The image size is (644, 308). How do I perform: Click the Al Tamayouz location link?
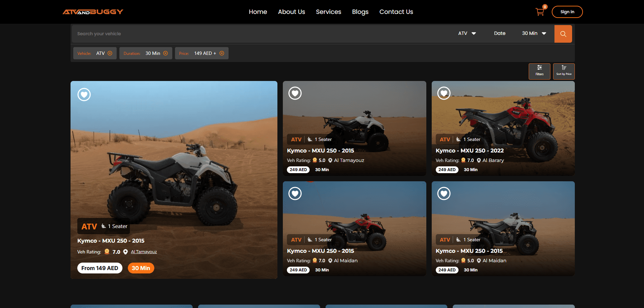click(x=144, y=252)
